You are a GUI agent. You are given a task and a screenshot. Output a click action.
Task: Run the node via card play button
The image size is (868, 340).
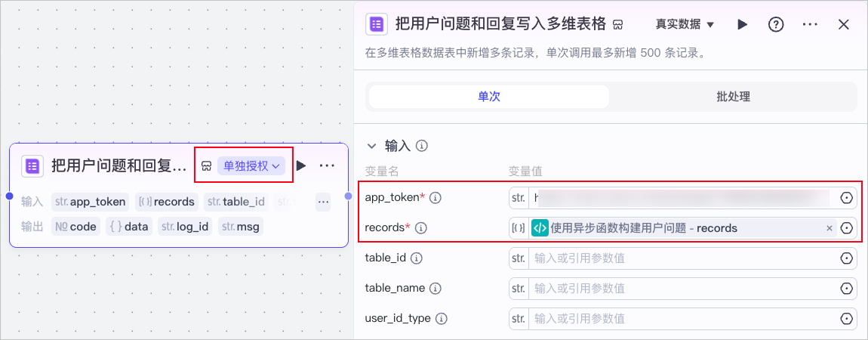click(300, 165)
